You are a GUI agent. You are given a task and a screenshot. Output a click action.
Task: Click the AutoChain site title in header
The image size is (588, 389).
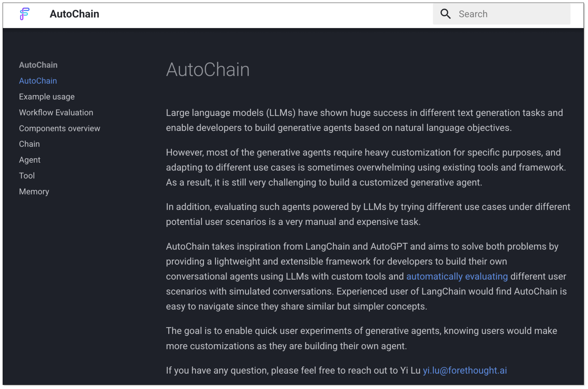click(74, 14)
